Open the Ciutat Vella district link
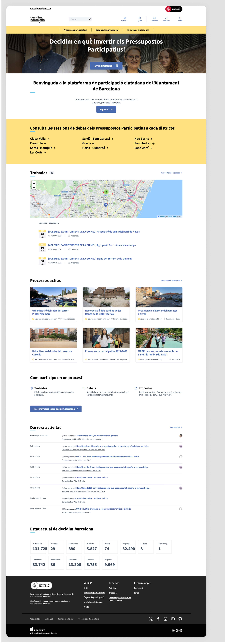 [39, 139]
